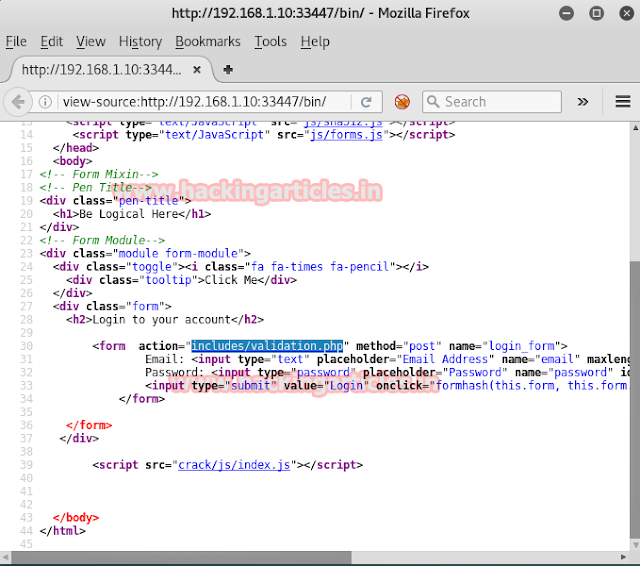Viewport: 640px width, 566px height.
Task: Click the 'fa fa-times fa-pencil' class value
Action: pos(320,266)
